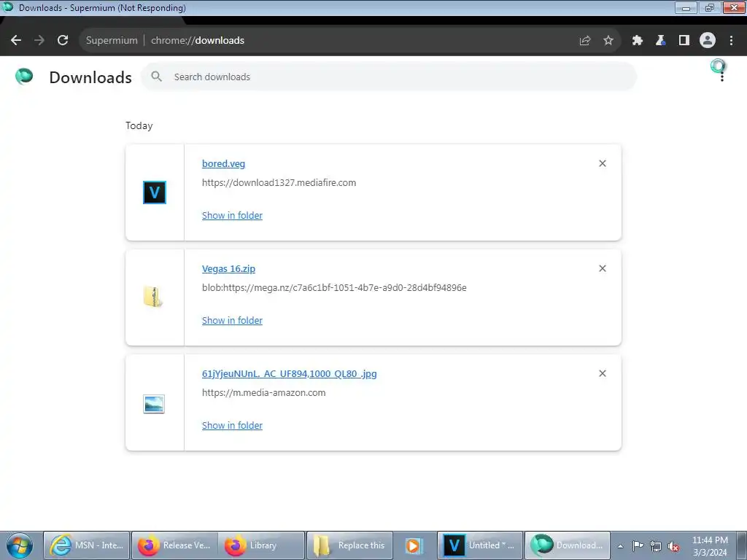Reload the downloads page

pyautogui.click(x=63, y=41)
